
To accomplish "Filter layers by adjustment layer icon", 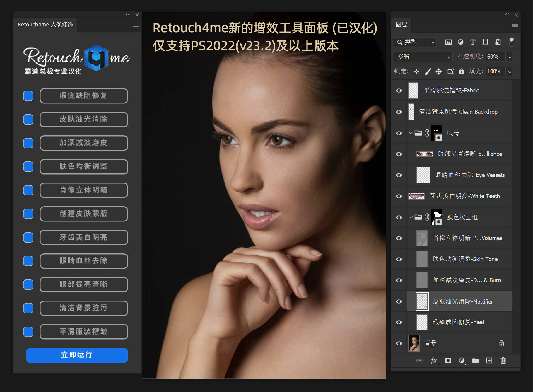I will point(461,42).
